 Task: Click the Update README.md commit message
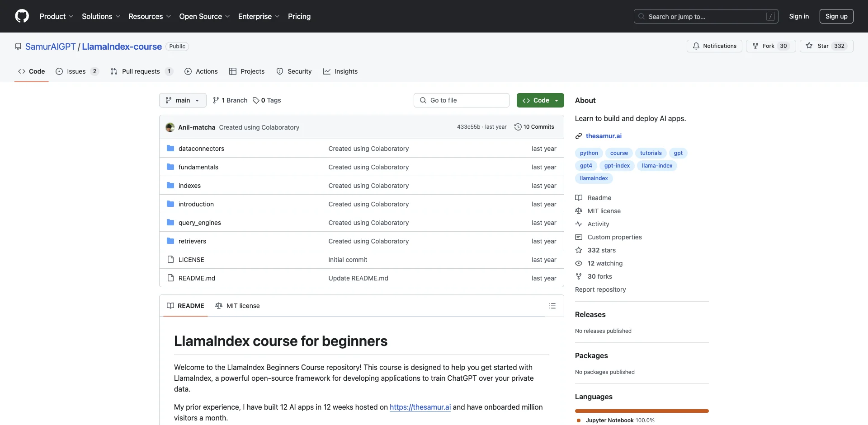click(358, 278)
